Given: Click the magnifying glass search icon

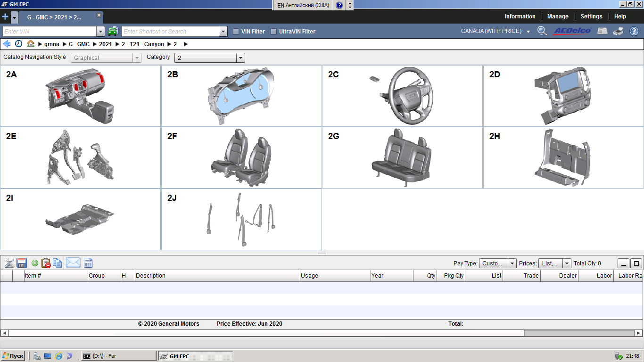Looking at the screenshot, I should [542, 31].
